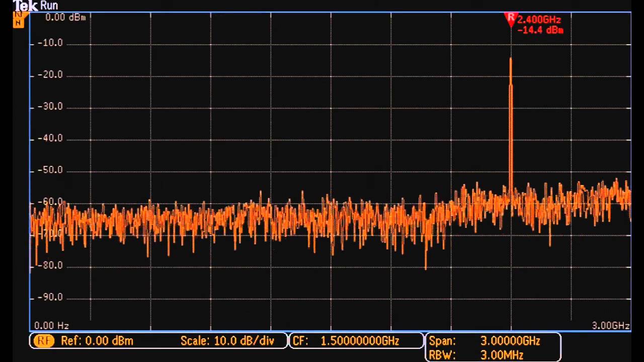
Task: Click the -80.0 amplitude axis label
Action: [50, 265]
